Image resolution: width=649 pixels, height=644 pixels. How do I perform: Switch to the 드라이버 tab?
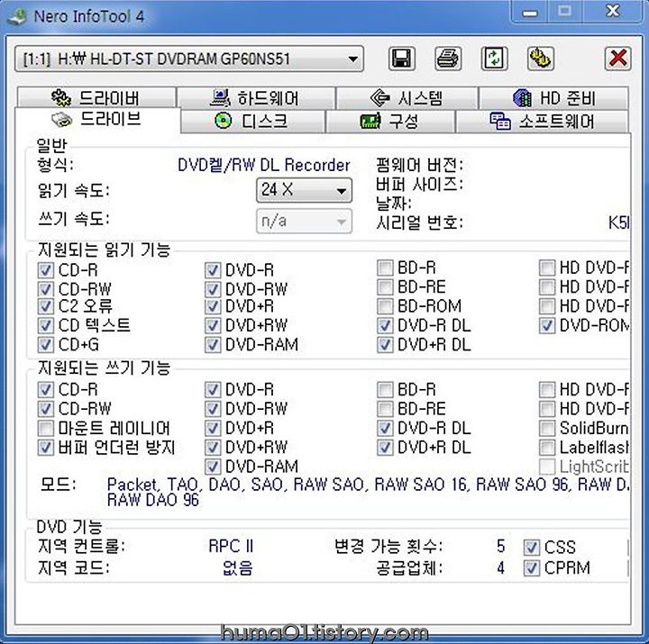(96, 97)
